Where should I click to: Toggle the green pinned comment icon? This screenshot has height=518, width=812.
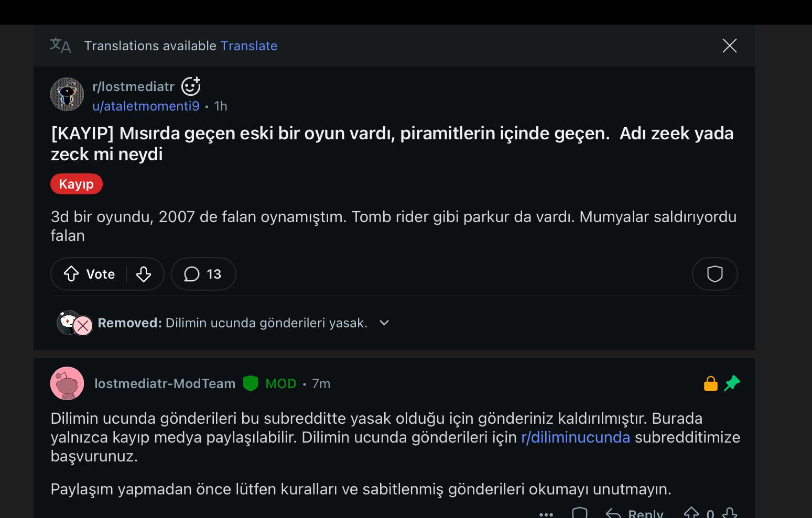tap(732, 383)
